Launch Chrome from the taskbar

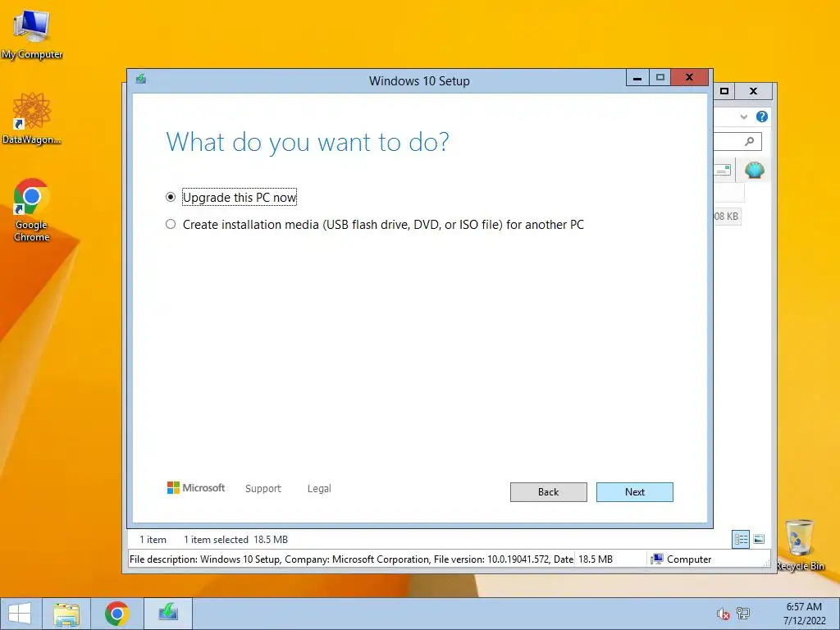116,614
